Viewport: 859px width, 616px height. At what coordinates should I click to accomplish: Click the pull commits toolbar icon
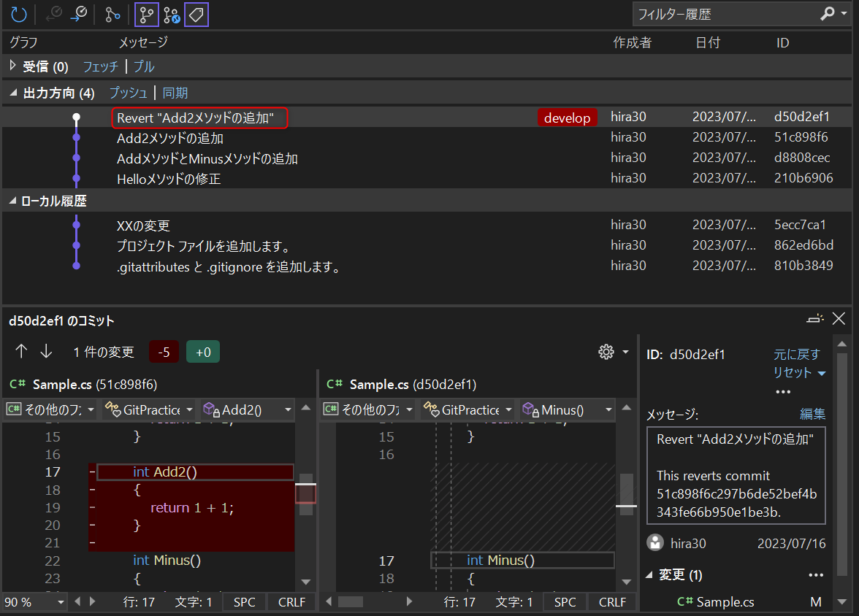pos(79,15)
